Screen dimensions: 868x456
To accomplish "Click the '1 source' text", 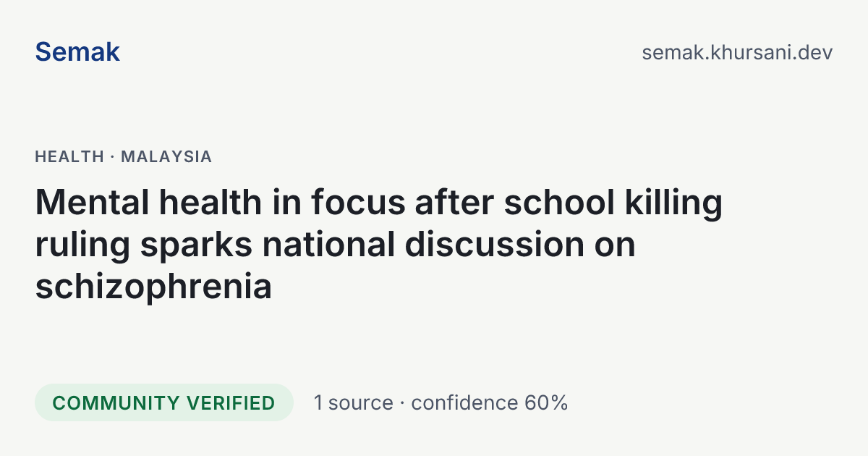I will pyautogui.click(x=354, y=402).
